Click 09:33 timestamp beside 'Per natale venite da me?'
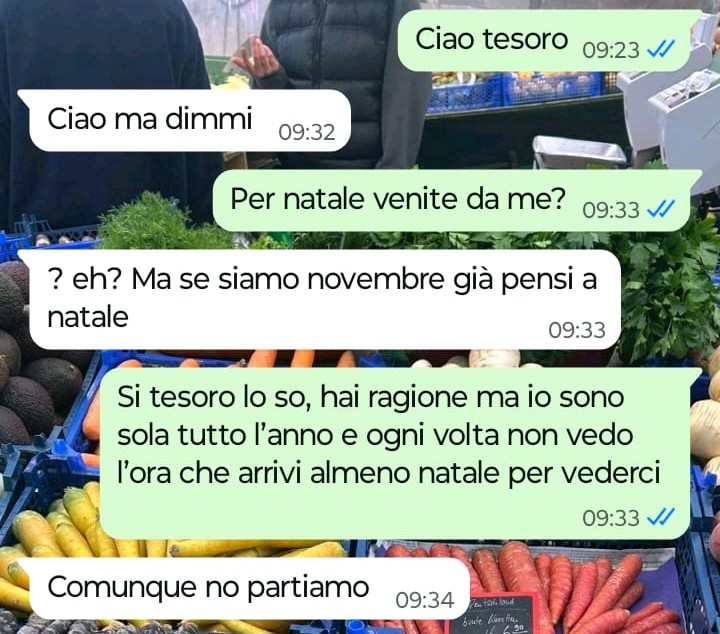This screenshot has width=720, height=634. 611,210
